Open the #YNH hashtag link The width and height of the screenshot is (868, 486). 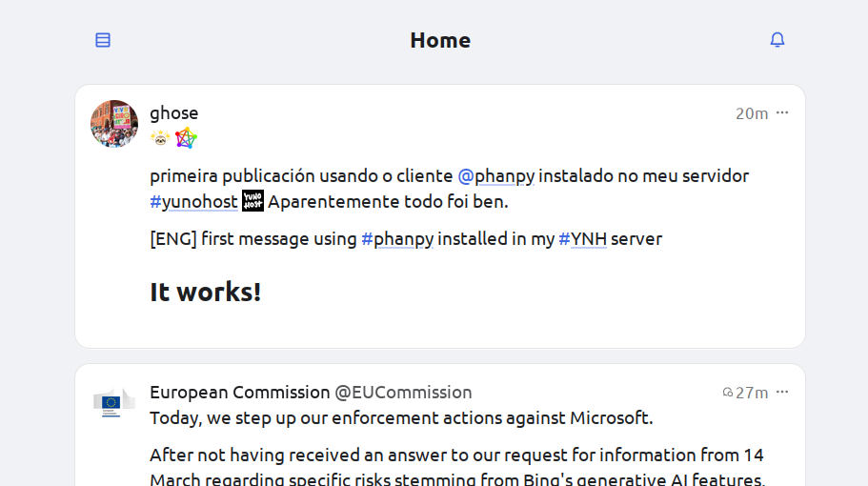(582, 239)
